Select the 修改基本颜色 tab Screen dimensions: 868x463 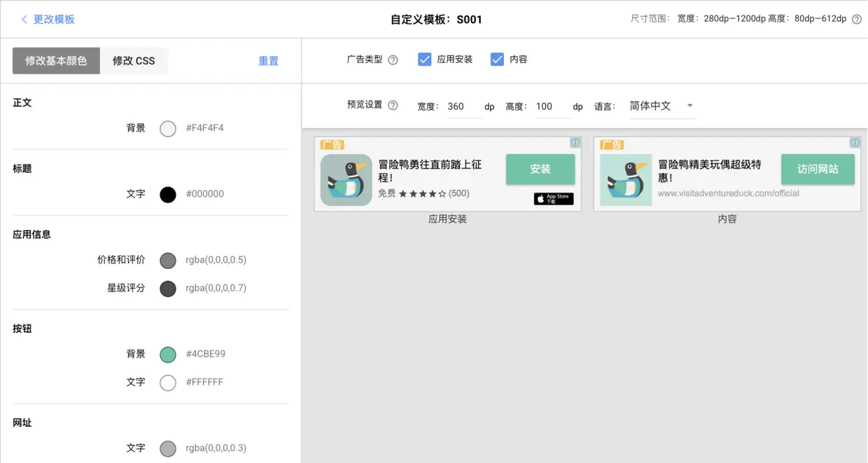coord(56,60)
